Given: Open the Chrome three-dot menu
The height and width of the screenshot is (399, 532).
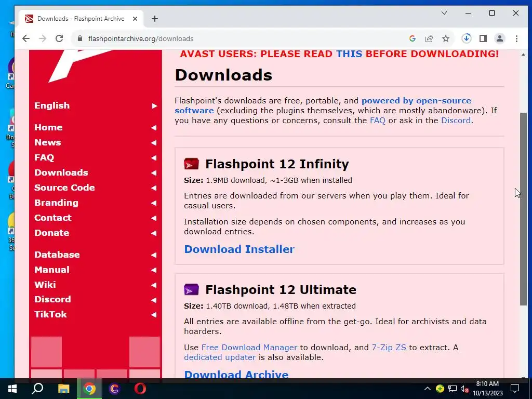Looking at the screenshot, I should (516, 38).
